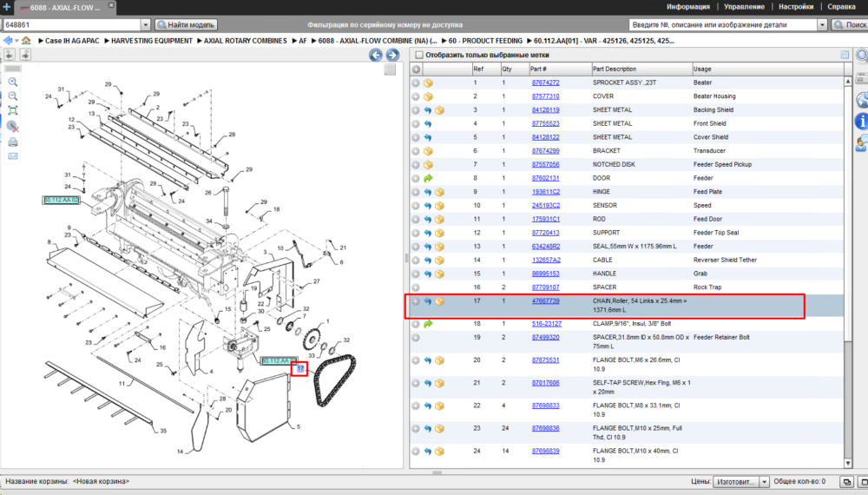Viewport: 868px width, 495px height.
Task: Click callout 17 on the diagram
Action: pos(299,369)
